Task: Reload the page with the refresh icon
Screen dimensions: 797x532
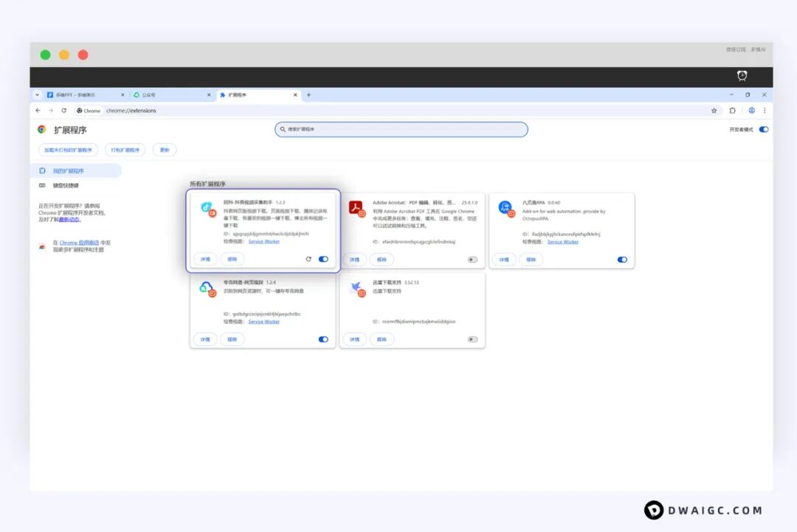Action: [63, 111]
